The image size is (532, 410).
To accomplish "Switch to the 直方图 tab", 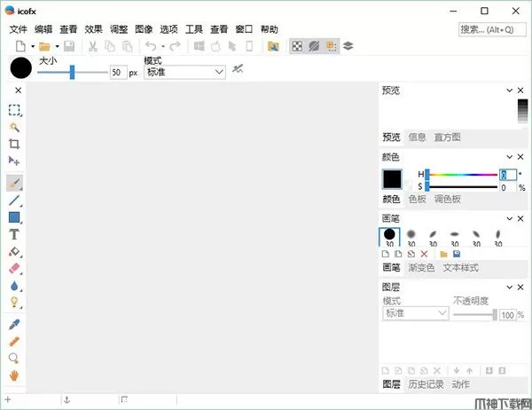I will pos(447,138).
